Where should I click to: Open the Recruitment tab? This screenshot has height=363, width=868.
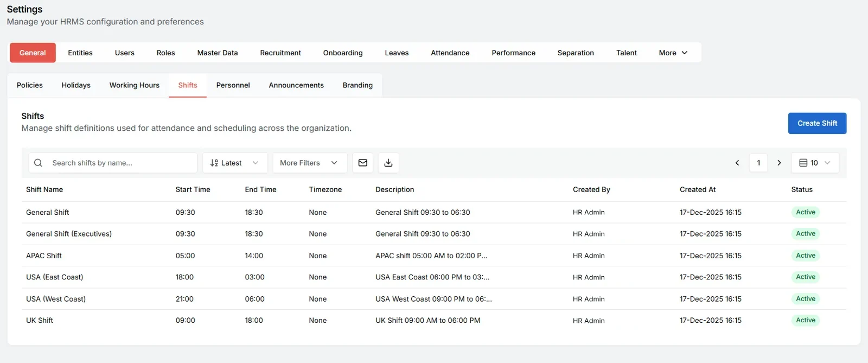[280, 53]
